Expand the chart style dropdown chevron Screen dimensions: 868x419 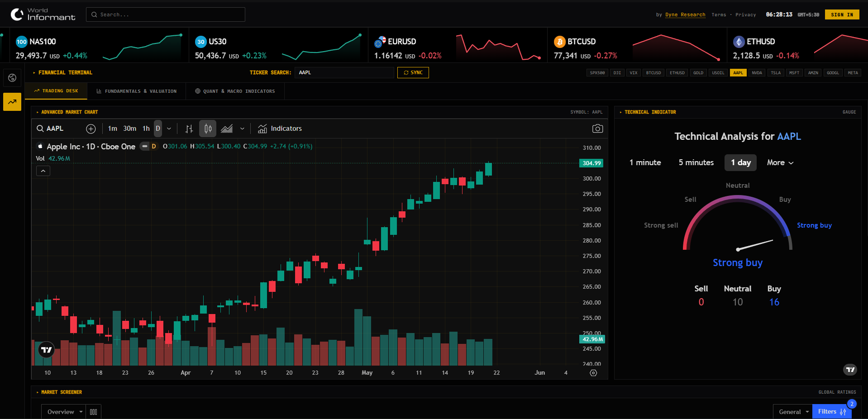click(242, 129)
